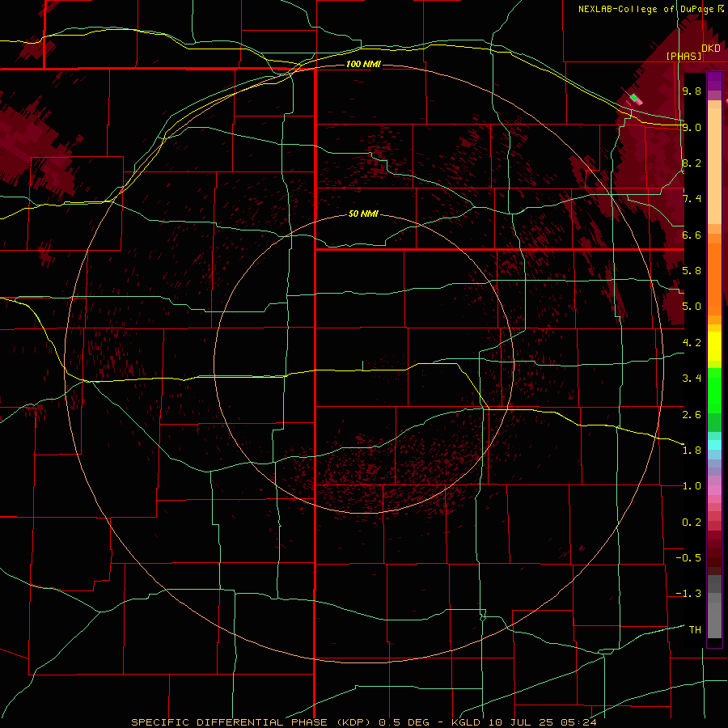Click the 5.8 scale value
The height and width of the screenshot is (728, 728).
[x=692, y=271]
